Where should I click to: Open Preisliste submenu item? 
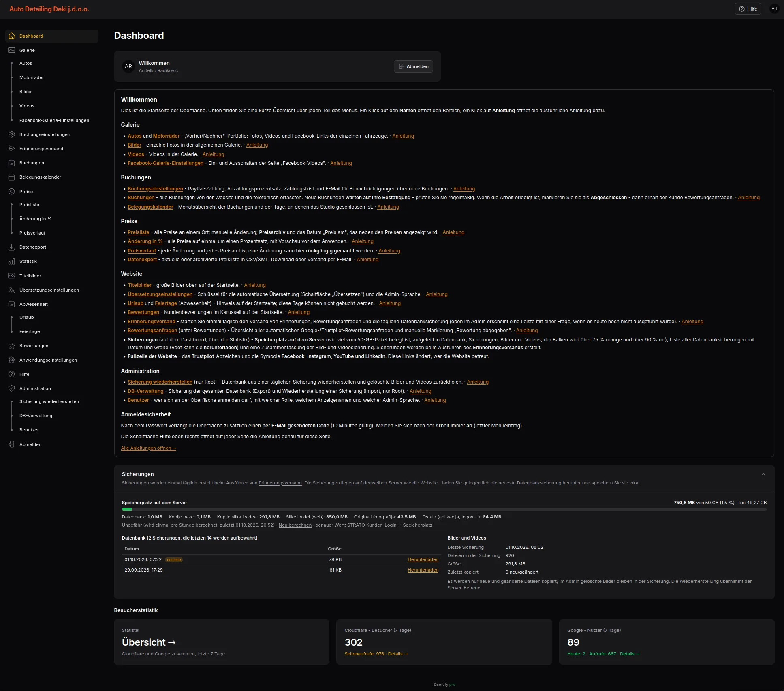[29, 205]
